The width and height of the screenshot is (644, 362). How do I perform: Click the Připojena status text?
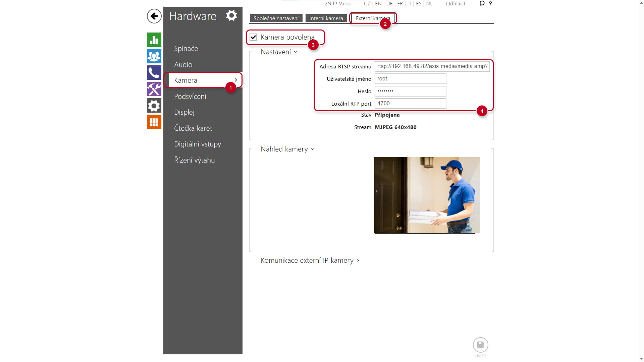[x=387, y=115]
